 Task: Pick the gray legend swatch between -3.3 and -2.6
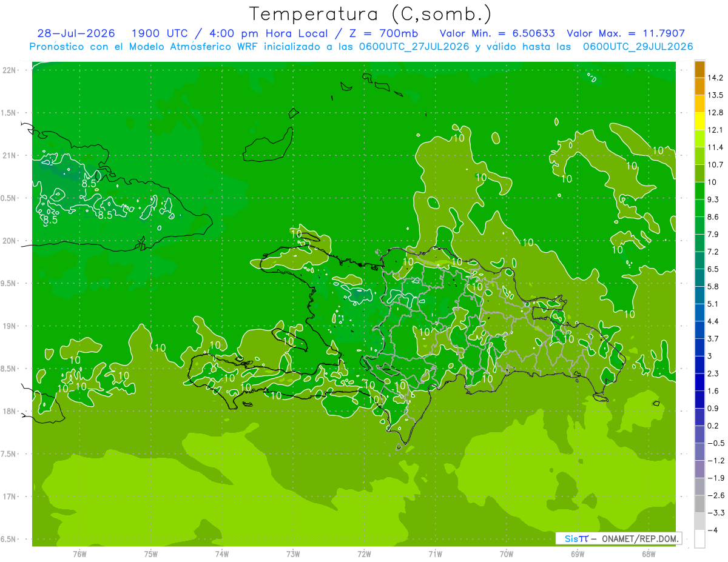[x=699, y=504]
